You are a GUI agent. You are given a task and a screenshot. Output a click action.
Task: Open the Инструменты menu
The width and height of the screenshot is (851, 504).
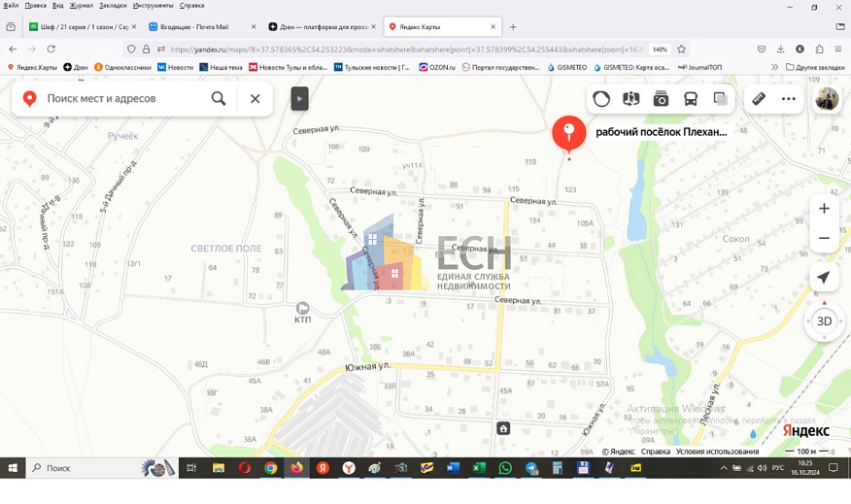[x=153, y=6]
